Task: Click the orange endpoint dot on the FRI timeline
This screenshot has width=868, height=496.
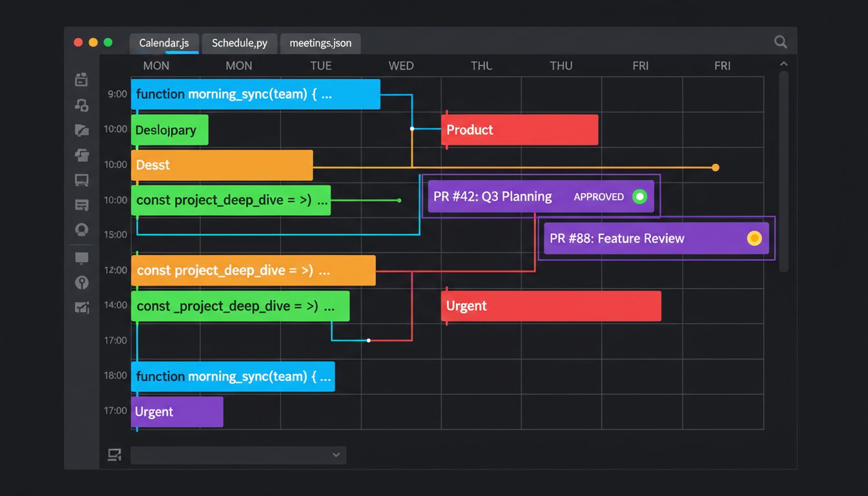Action: point(716,167)
